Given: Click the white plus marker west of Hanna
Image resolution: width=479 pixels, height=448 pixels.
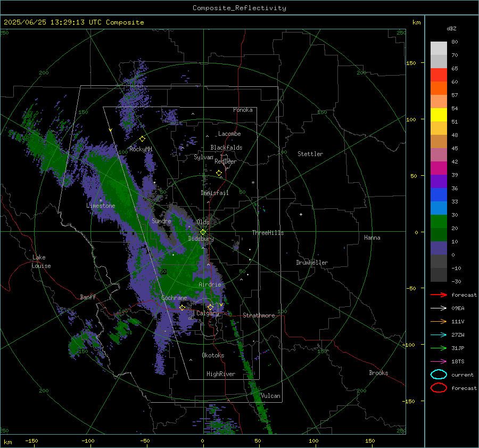Looking at the screenshot, I should tap(301, 214).
